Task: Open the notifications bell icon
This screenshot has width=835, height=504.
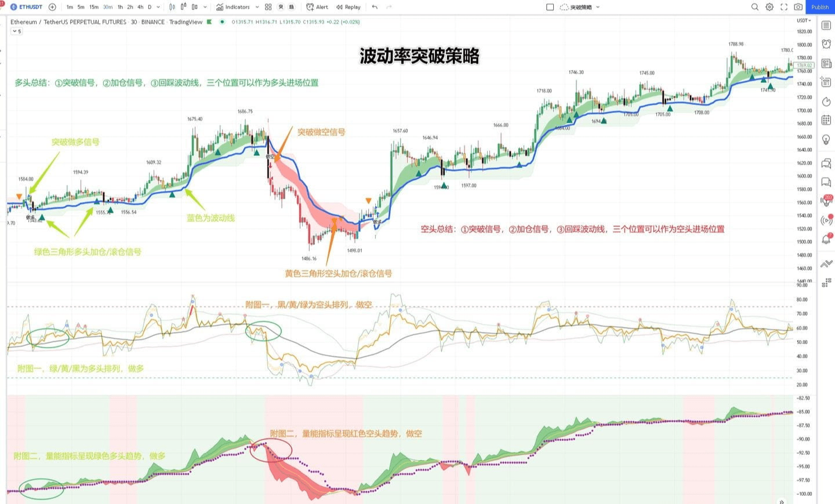Action: pos(826,239)
